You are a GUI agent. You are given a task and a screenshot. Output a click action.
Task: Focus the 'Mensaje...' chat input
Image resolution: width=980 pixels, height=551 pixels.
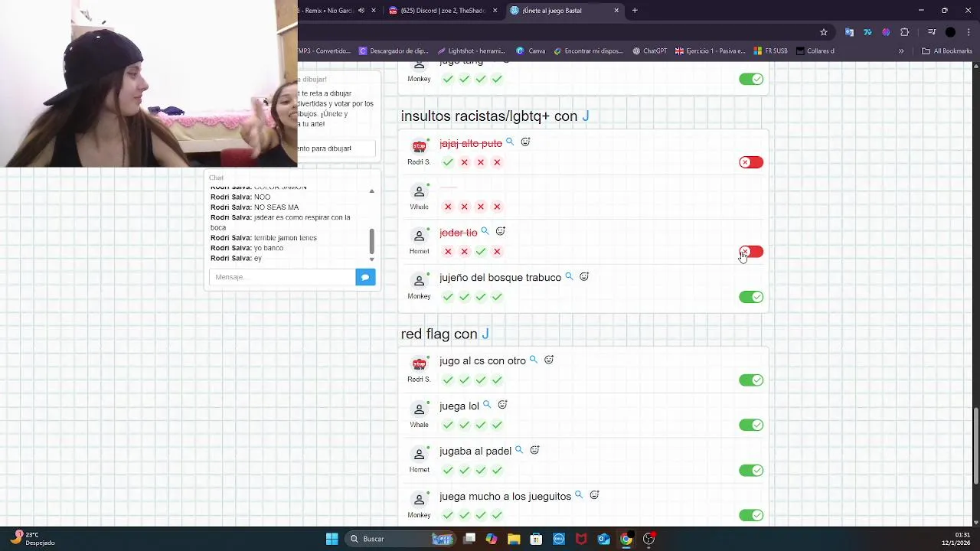tap(282, 277)
